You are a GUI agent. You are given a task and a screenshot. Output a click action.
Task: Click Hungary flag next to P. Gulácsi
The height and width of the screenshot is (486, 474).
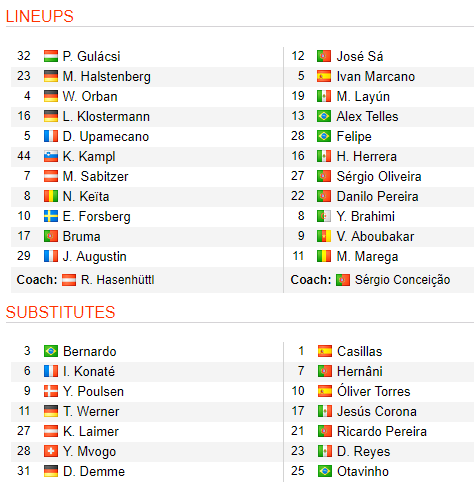[51, 56]
